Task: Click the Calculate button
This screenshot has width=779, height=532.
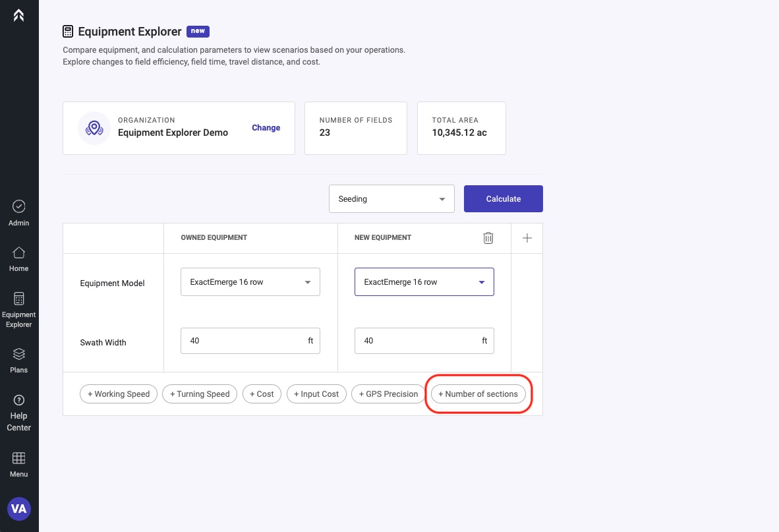Action: pyautogui.click(x=504, y=198)
